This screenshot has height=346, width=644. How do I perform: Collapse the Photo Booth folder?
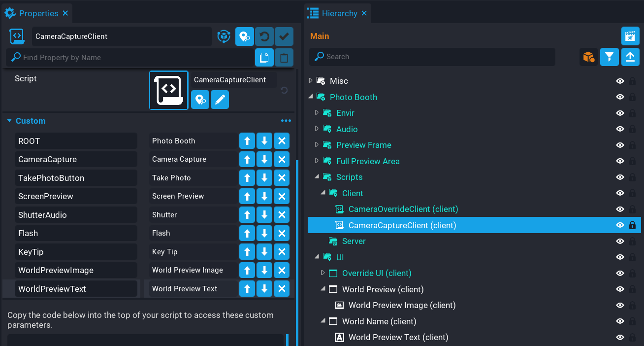[x=311, y=97]
